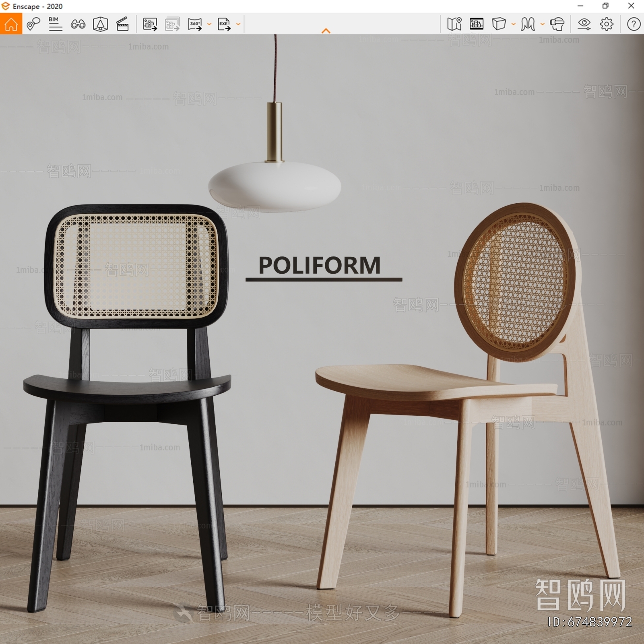Minimize the Enscape window
The image size is (644, 644).
[580, 6]
